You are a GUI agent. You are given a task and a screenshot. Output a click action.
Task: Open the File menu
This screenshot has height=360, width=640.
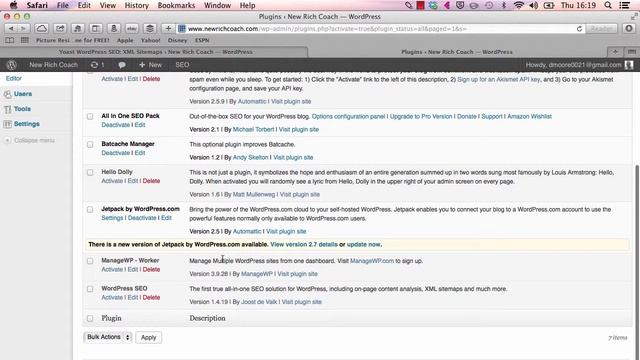tap(62, 5)
